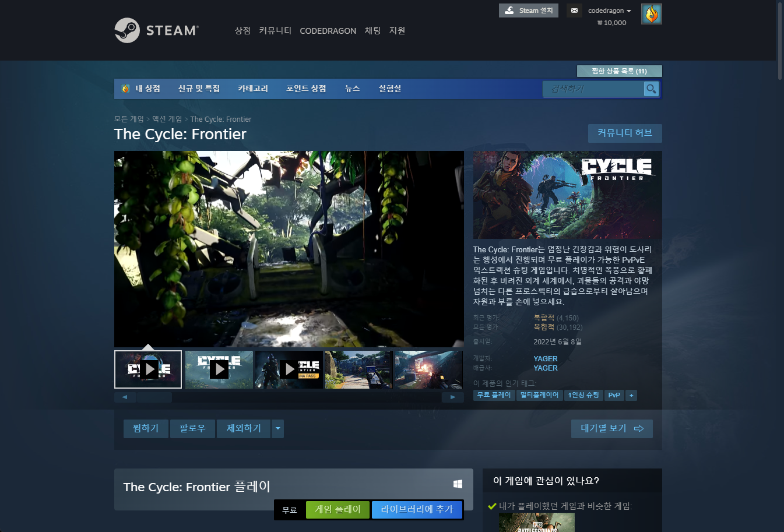Select 카테고리 tab
Screen dimensions: 784x532
click(253, 89)
